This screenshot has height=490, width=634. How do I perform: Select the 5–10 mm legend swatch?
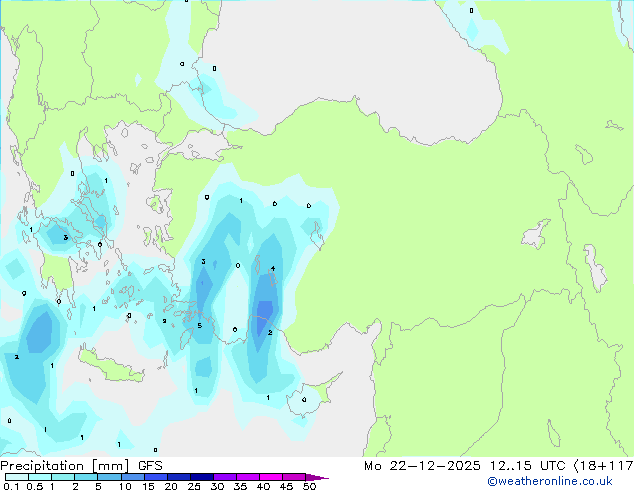click(109, 477)
